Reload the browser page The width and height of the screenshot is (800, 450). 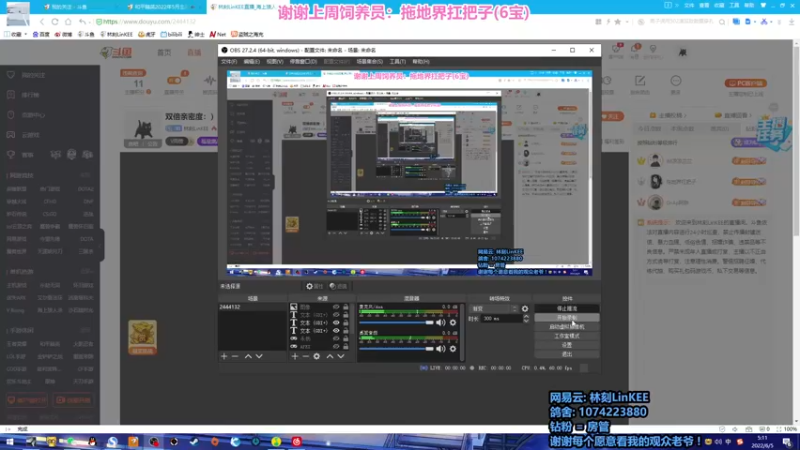tap(55, 22)
